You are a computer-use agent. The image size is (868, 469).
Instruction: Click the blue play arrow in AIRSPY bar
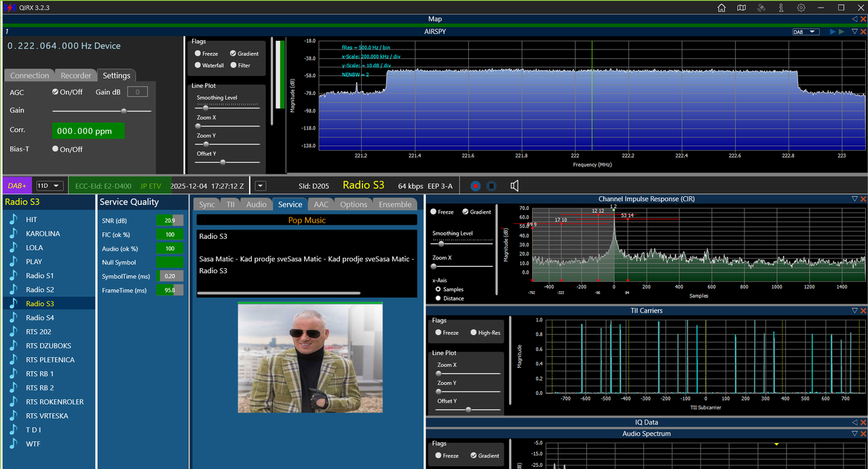pos(833,32)
